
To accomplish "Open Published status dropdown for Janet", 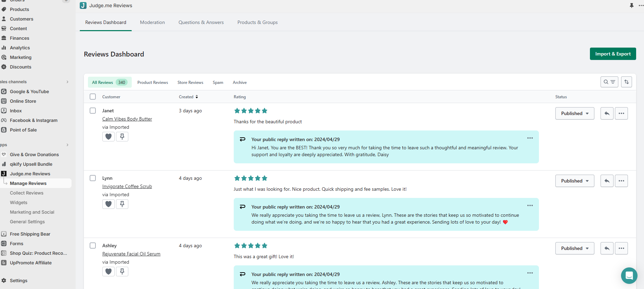I will click(x=575, y=113).
